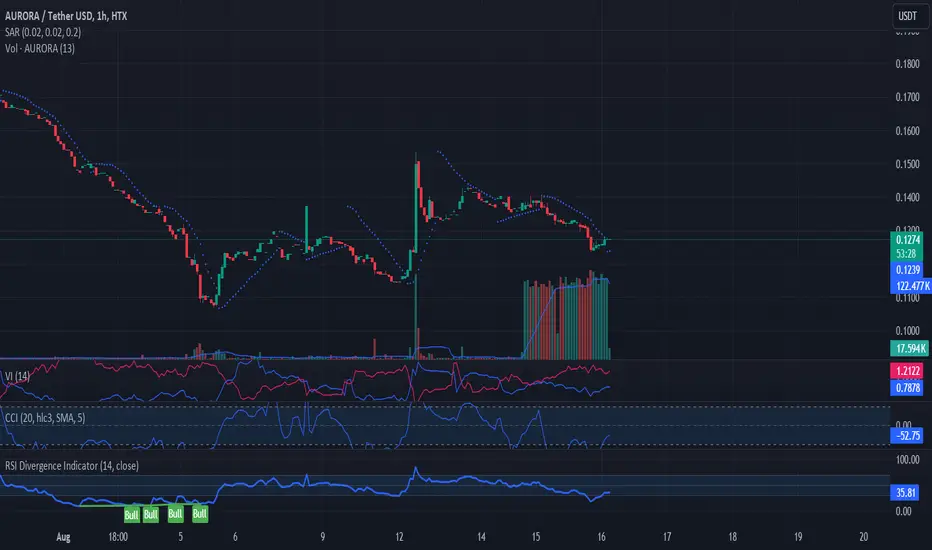This screenshot has width=932, height=550.
Task: Open the USDT currency selector button
Action: point(908,16)
